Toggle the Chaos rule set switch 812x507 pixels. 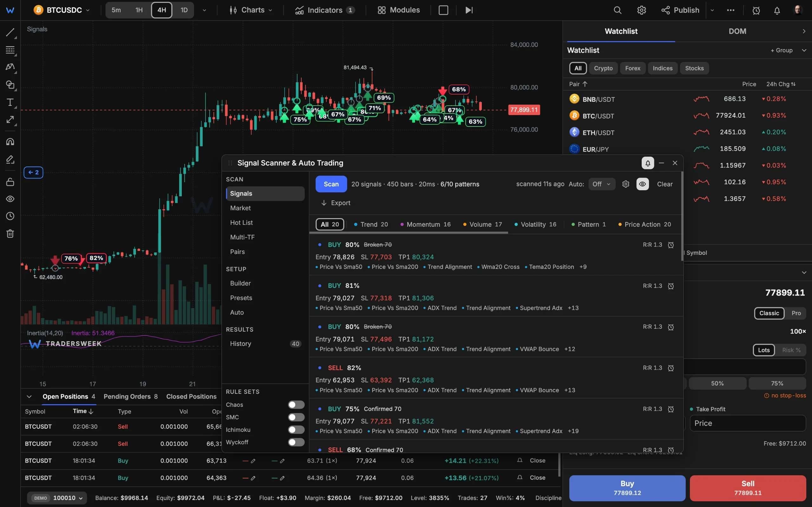[296, 405]
